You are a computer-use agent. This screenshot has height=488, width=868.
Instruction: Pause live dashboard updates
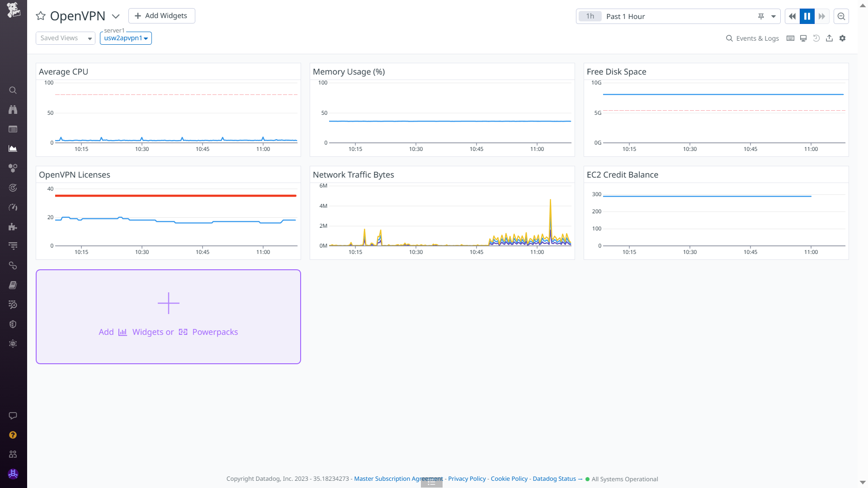[x=807, y=16]
